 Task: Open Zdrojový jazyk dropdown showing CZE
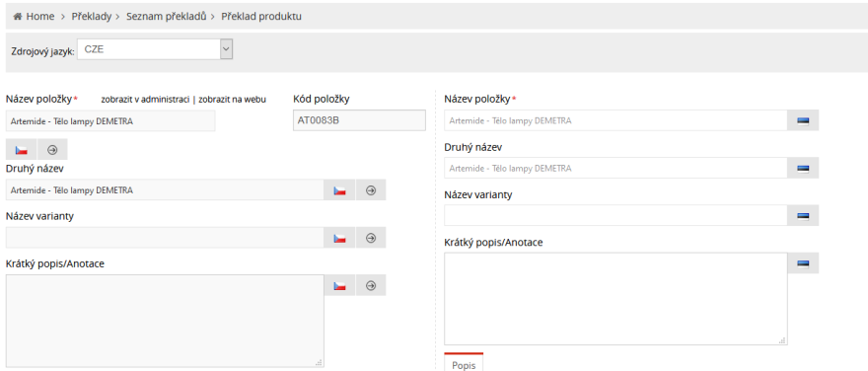[155, 49]
